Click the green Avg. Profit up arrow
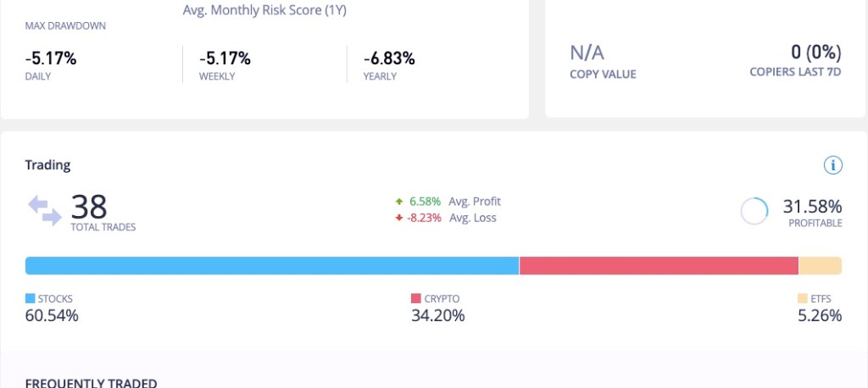Image resolution: width=868 pixels, height=388 pixels. pos(398,202)
